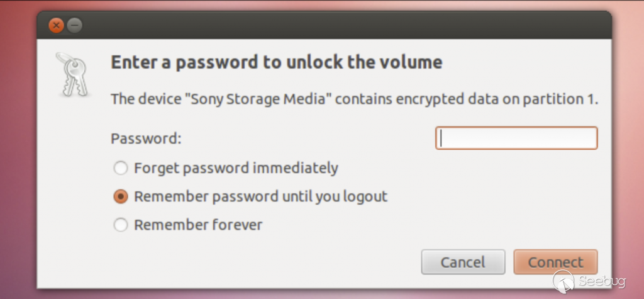Select Remember password until you logout option
The width and height of the screenshot is (644, 299).
[x=120, y=197]
